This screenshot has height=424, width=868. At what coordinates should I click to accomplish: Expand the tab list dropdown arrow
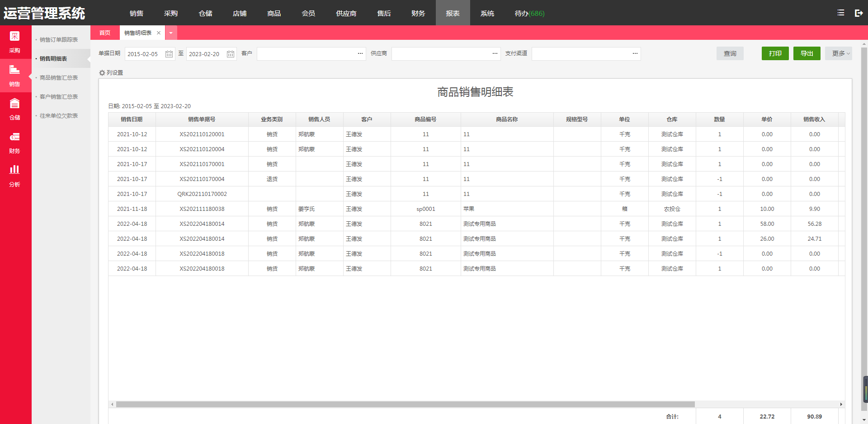pyautogui.click(x=171, y=33)
